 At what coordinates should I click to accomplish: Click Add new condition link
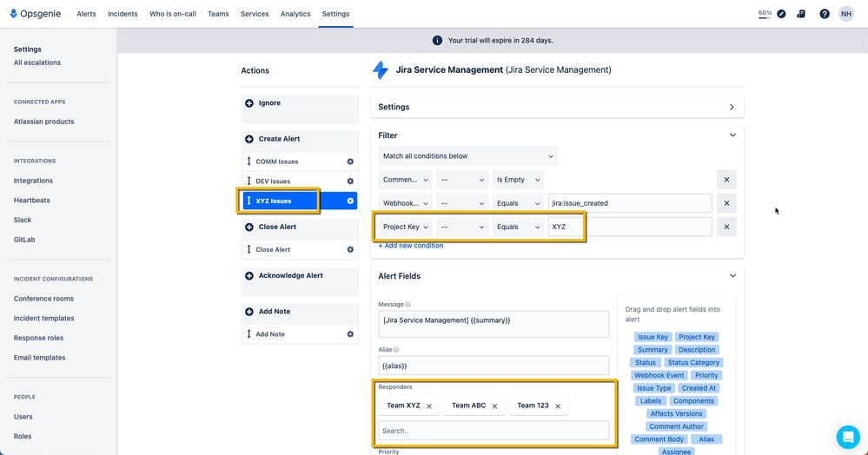pyautogui.click(x=411, y=246)
